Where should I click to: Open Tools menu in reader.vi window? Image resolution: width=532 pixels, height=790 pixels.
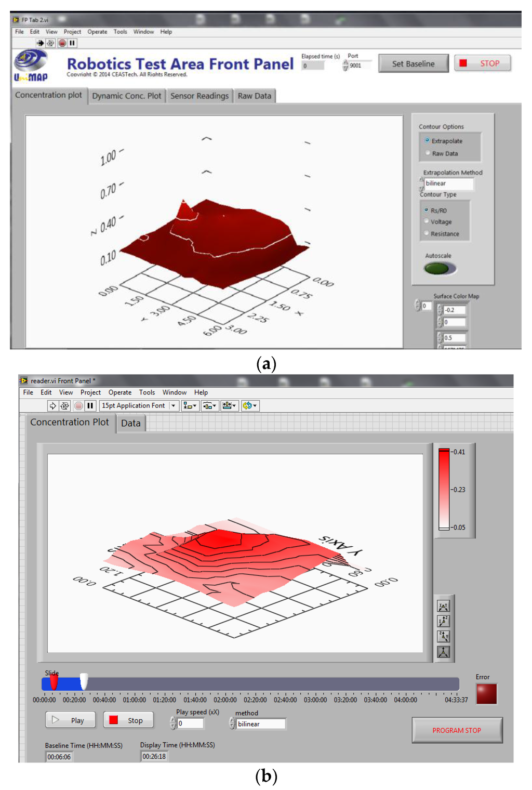(147, 392)
